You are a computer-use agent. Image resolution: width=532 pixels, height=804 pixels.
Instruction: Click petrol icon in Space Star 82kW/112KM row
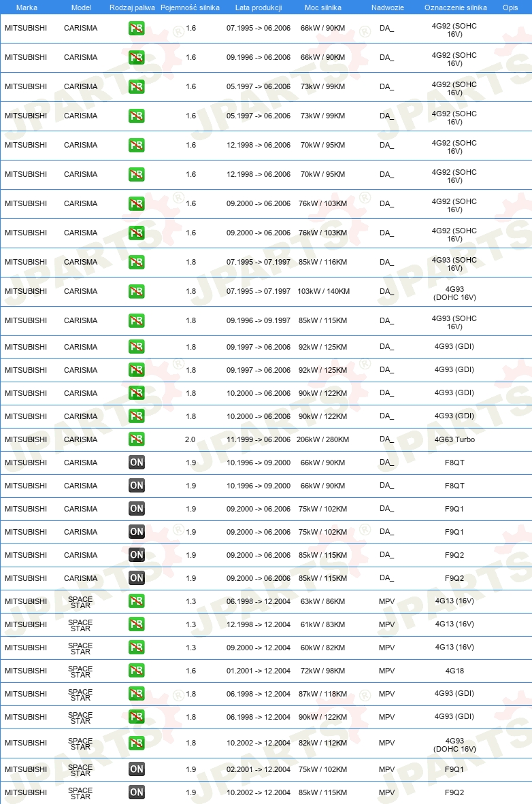137,743
